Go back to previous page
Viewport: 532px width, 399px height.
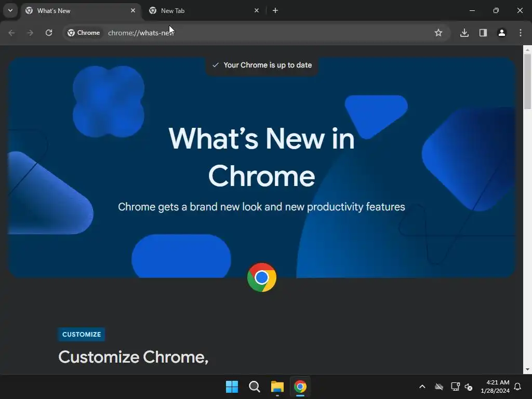coord(11,33)
